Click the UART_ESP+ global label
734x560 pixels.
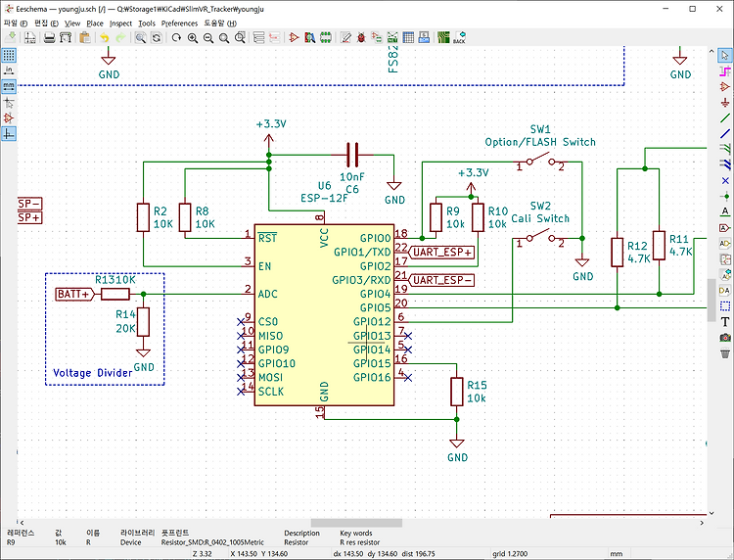(441, 253)
